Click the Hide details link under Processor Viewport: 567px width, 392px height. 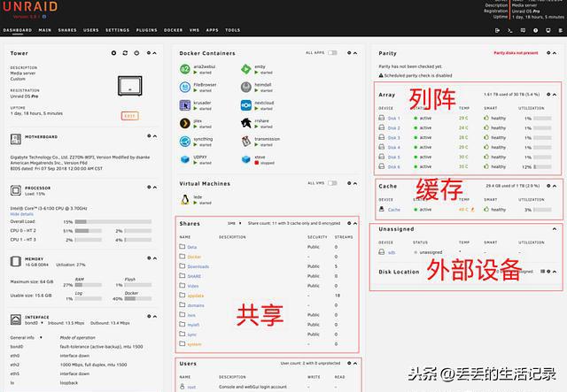click(x=21, y=214)
